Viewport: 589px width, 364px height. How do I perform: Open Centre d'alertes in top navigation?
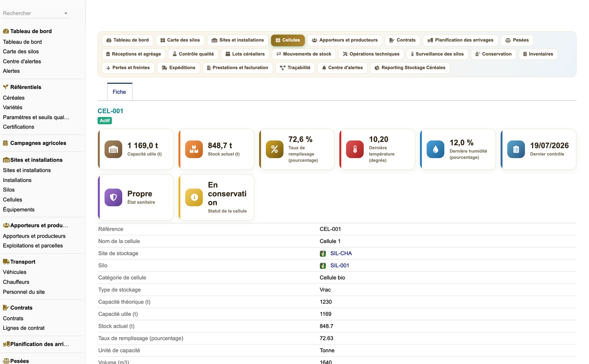click(x=342, y=68)
